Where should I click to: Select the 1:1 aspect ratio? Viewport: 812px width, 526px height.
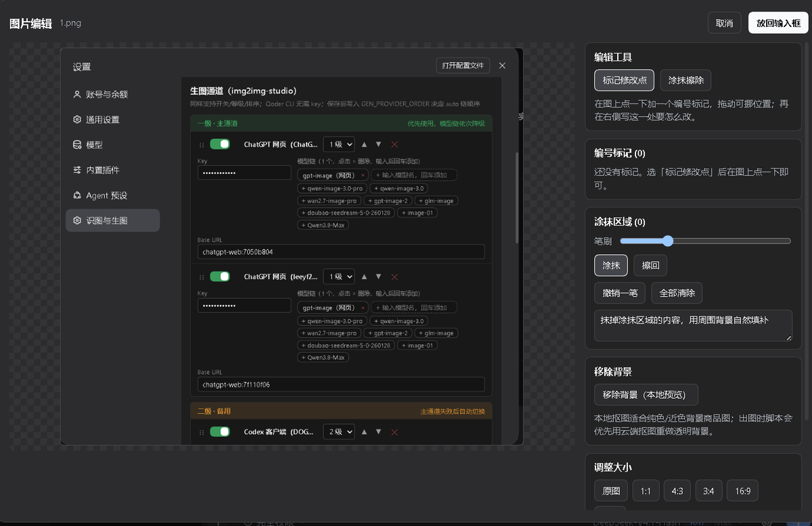(x=646, y=491)
